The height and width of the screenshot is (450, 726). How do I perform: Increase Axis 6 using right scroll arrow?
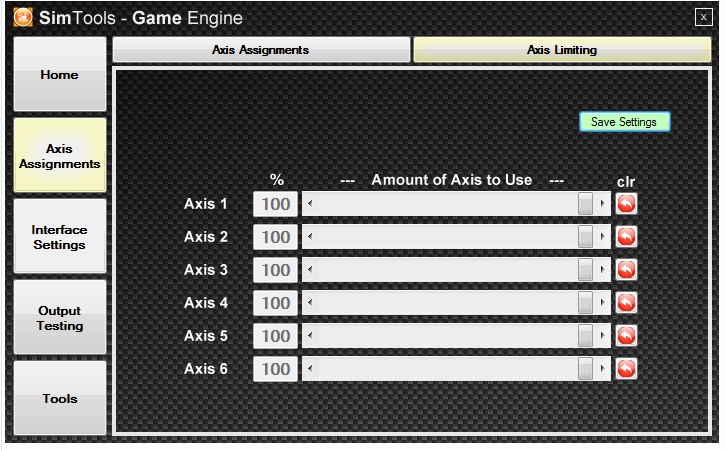[x=602, y=369]
